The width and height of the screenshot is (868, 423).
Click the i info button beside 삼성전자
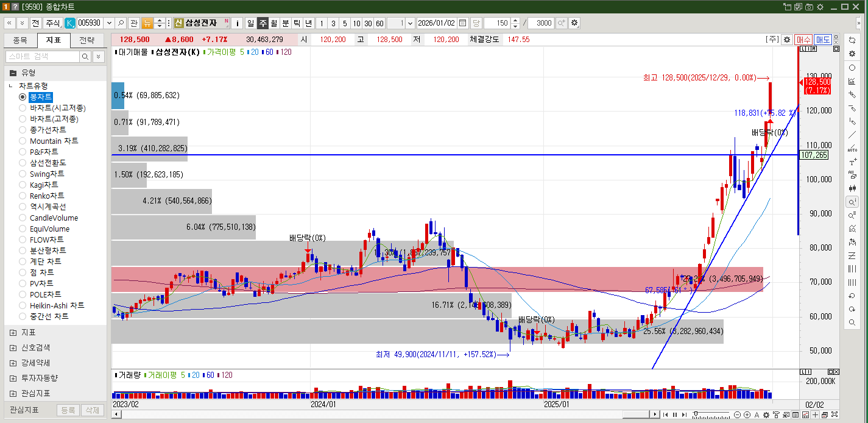tap(238, 23)
